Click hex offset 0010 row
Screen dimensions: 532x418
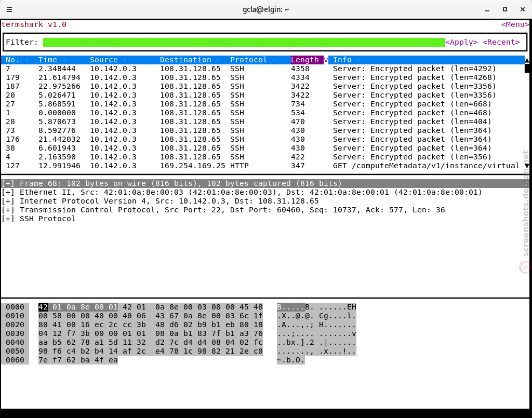15,316
